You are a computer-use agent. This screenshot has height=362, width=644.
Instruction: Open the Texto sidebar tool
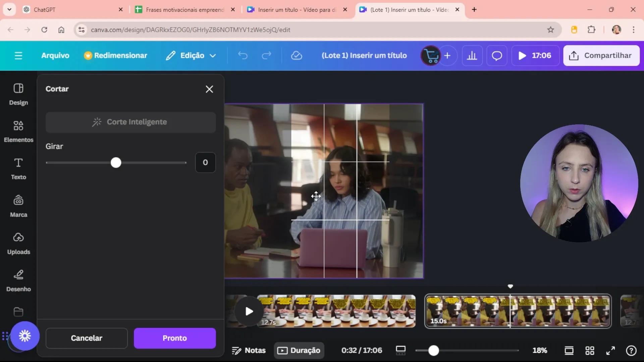pos(18,168)
